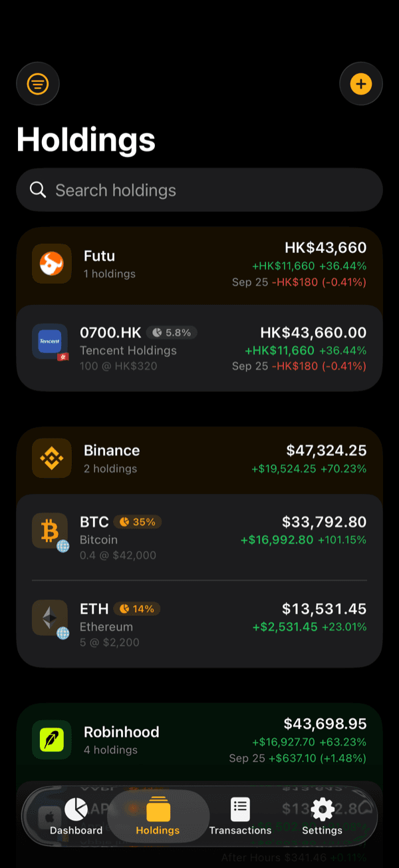Go to the Settings tab
This screenshot has width=399, height=868.
(323, 817)
